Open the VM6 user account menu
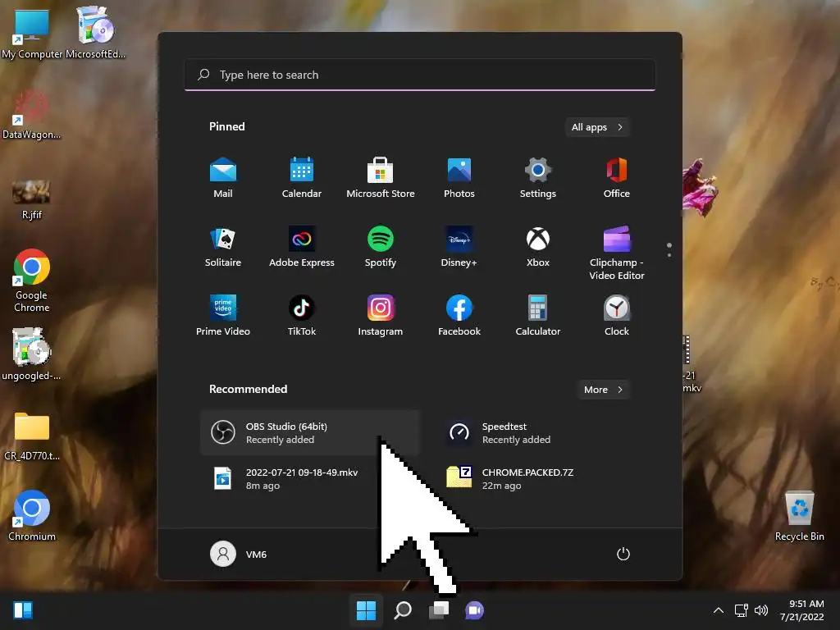Viewport: 840px width, 630px height. pyautogui.click(x=239, y=554)
